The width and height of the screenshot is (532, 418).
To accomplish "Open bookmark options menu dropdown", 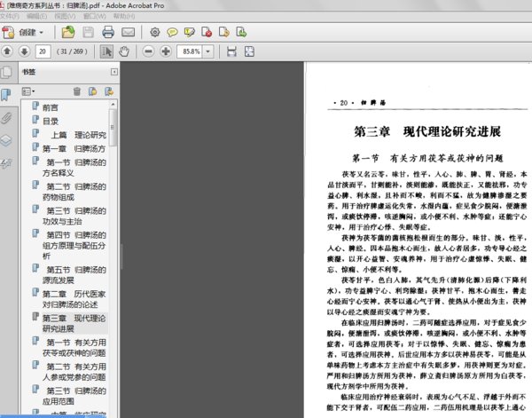I will coord(28,91).
